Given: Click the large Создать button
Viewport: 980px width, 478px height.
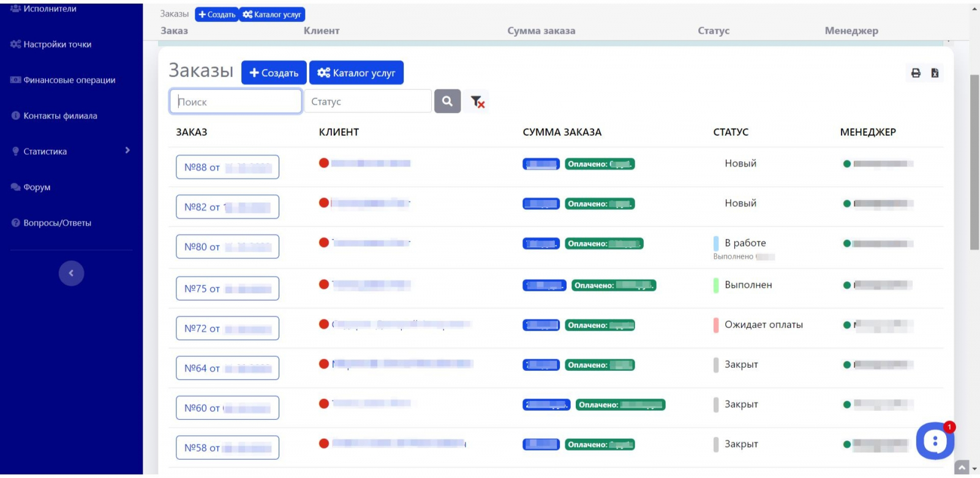Looking at the screenshot, I should click(x=274, y=73).
